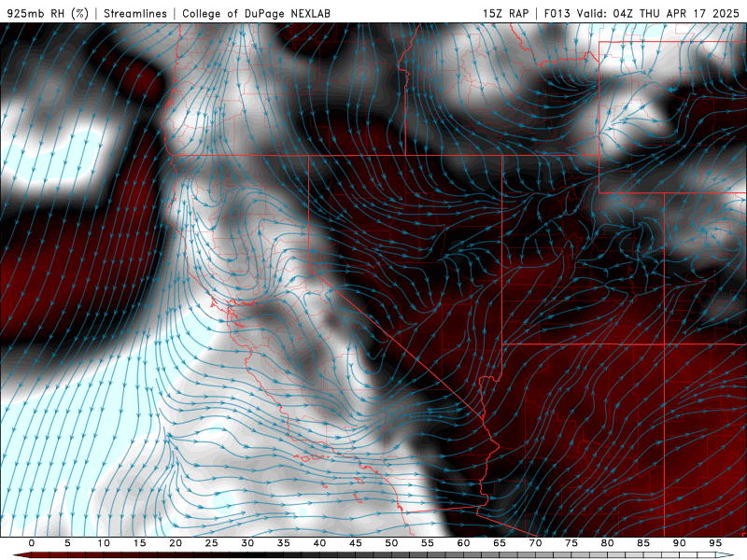Click the colorbar value 30 label
Viewport: 747px width, 560px height.
pyautogui.click(x=247, y=543)
